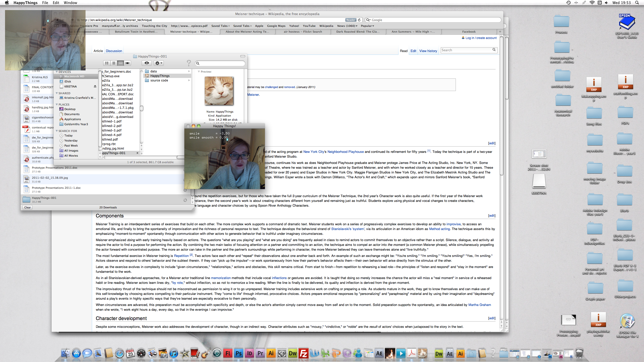644x362 pixels.
Task: Open the Window menu
Action: [x=70, y=3]
